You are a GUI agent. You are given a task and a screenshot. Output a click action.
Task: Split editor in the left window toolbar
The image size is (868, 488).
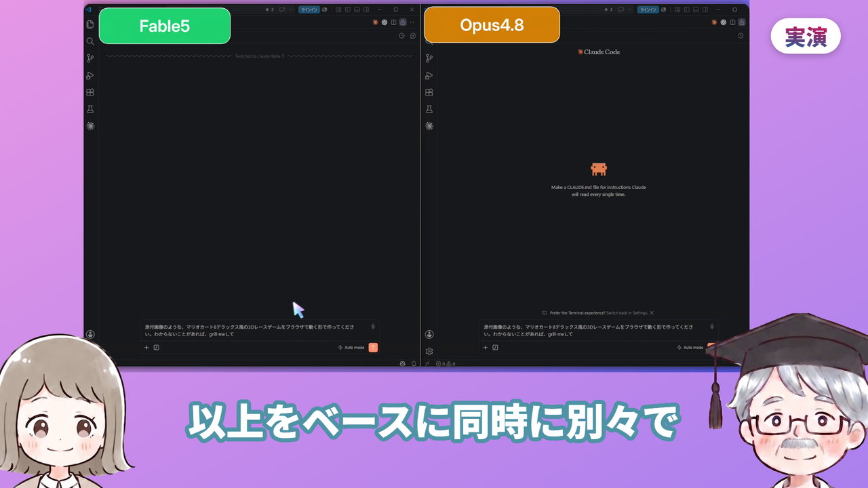(393, 22)
